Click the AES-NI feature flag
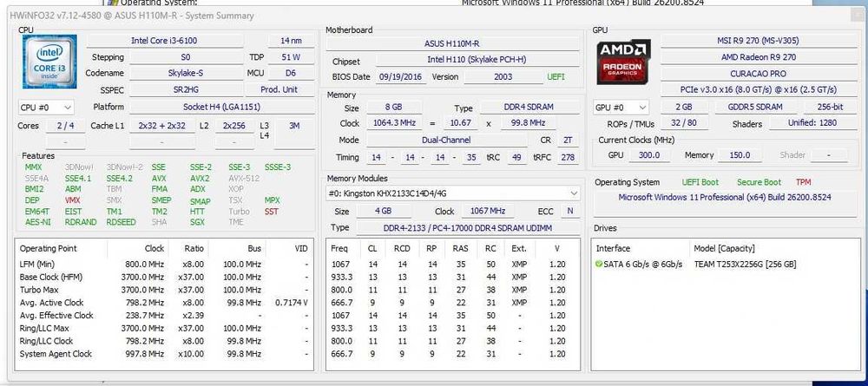This screenshot has width=868, height=386. (x=37, y=222)
